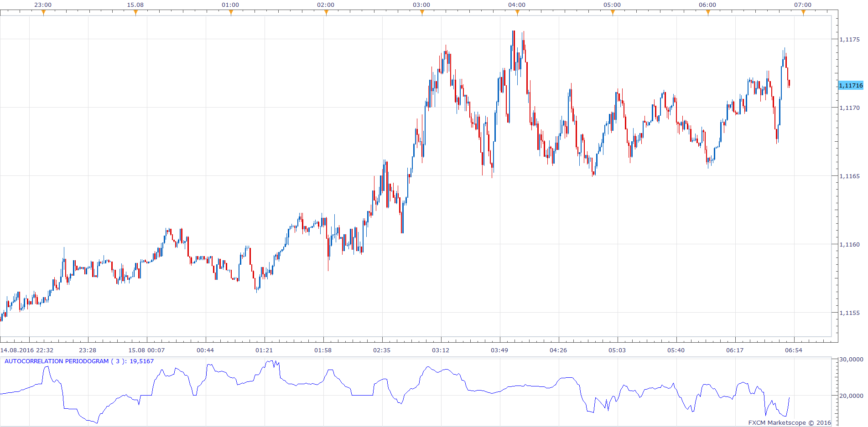Click the 30,0000 indicator scale value
Viewport: 868px width, 427px height.
tap(851, 359)
